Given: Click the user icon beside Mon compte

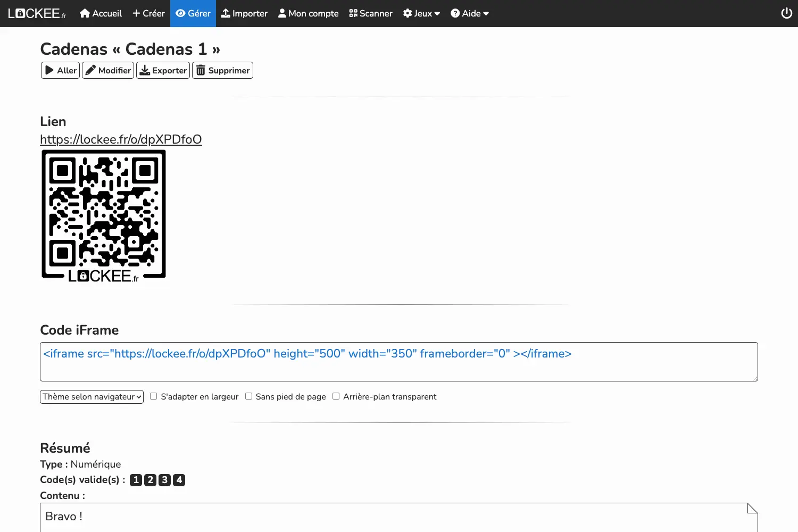Looking at the screenshot, I should click(x=282, y=13).
